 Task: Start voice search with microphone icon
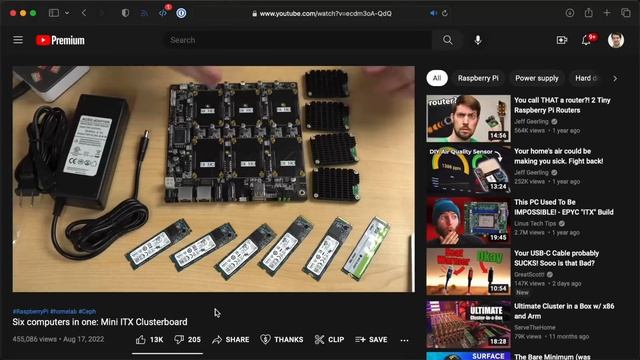tap(478, 40)
